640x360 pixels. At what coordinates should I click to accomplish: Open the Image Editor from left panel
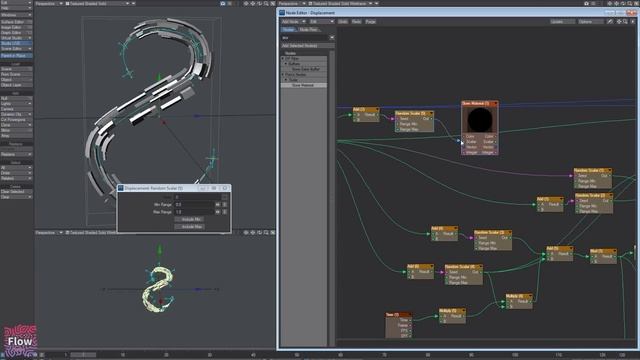click(x=16, y=27)
